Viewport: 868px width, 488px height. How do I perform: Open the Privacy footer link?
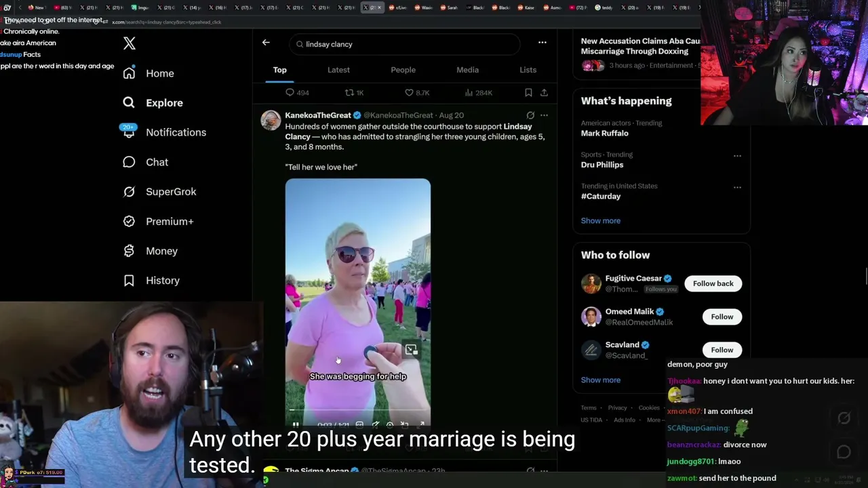(x=617, y=408)
